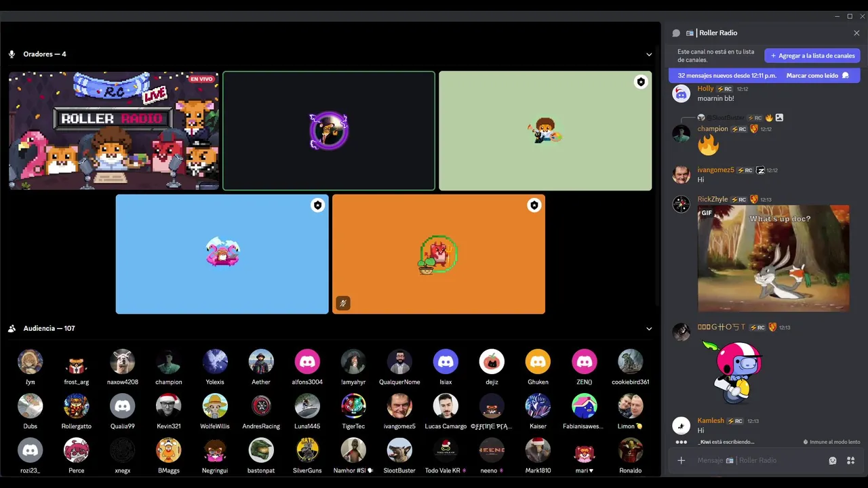Image resolution: width=868 pixels, height=488 pixels.
Task: Select audience member Mark1810
Action: [x=538, y=455]
